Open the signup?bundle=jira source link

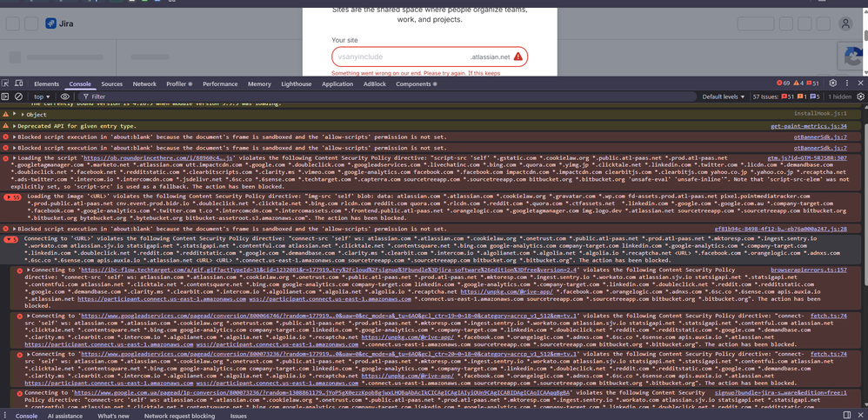[x=781, y=392]
